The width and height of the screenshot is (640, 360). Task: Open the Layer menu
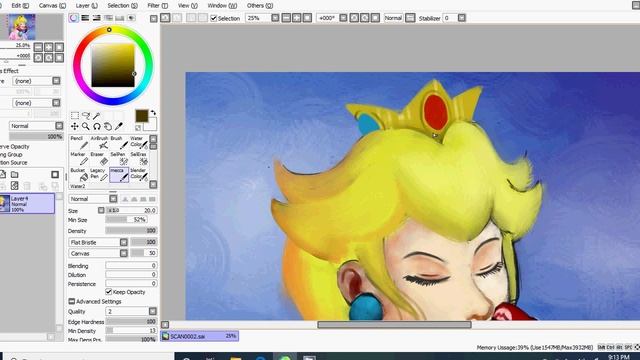pos(87,6)
